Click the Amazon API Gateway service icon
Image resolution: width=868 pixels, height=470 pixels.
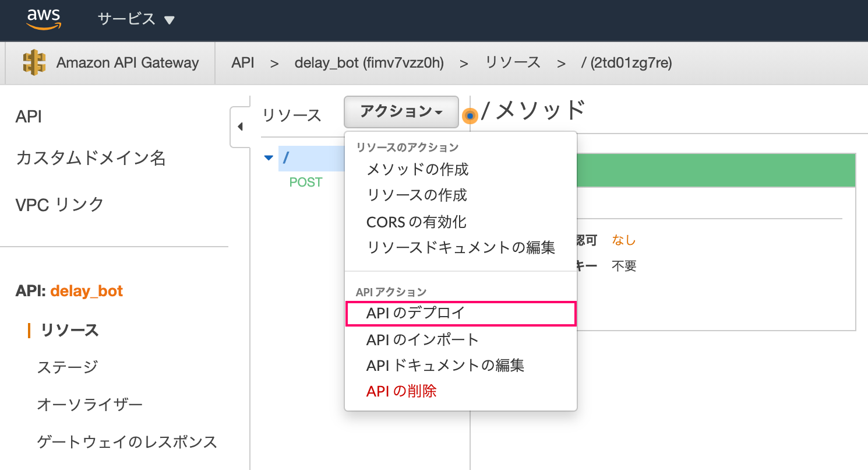[x=33, y=62]
